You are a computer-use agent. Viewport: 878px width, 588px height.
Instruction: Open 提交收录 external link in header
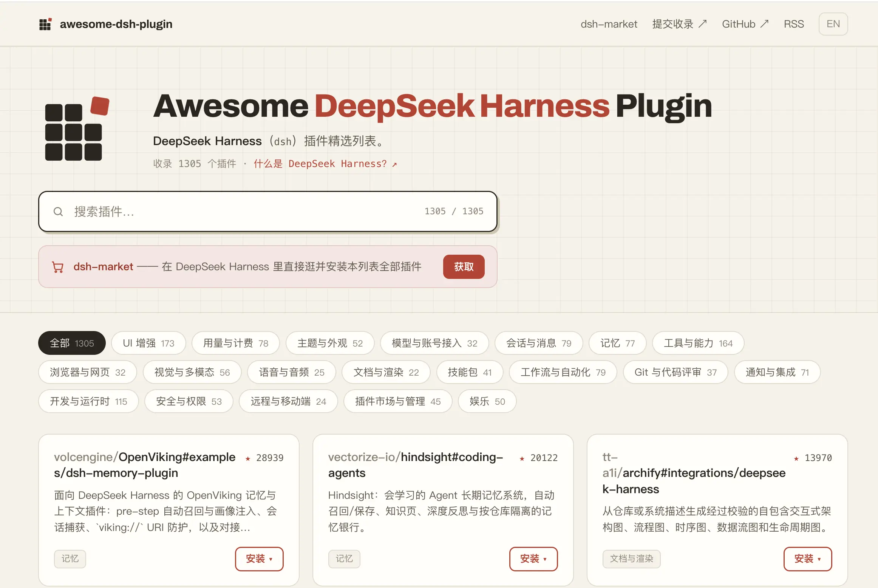point(679,24)
